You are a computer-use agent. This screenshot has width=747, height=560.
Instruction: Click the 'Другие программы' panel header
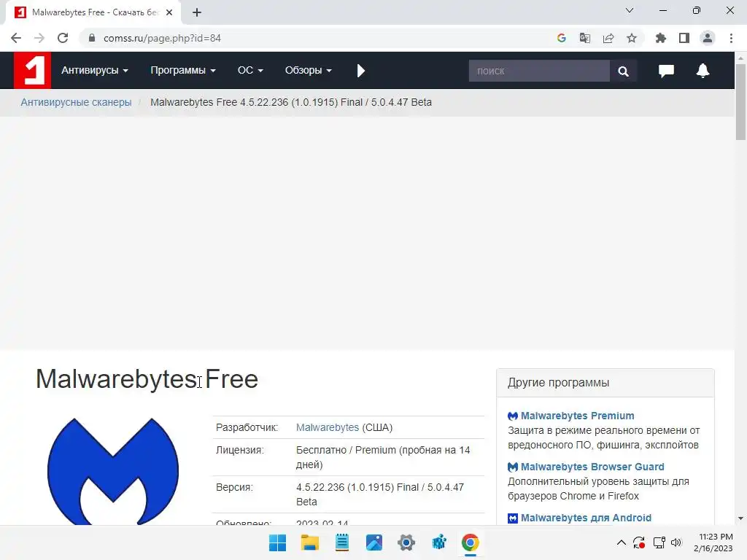605,383
